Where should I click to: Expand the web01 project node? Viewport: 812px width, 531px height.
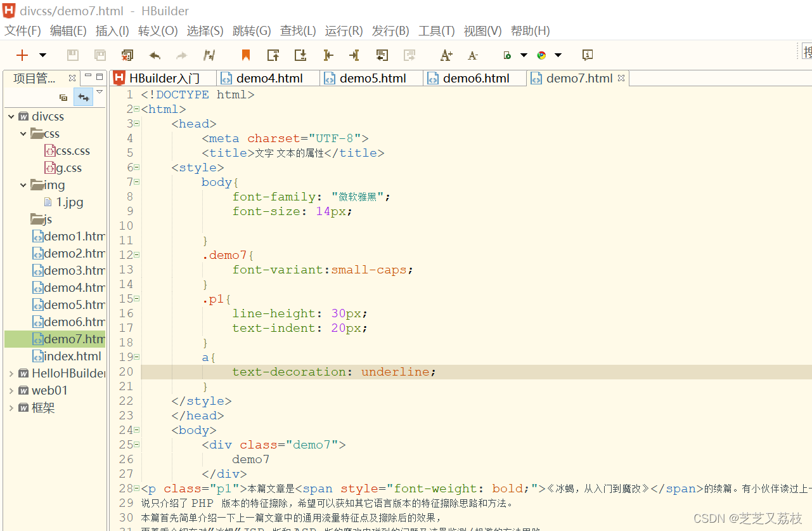coord(11,391)
